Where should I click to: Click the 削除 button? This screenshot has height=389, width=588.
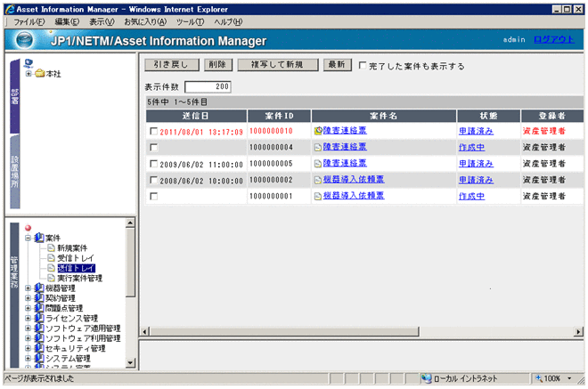coord(218,65)
